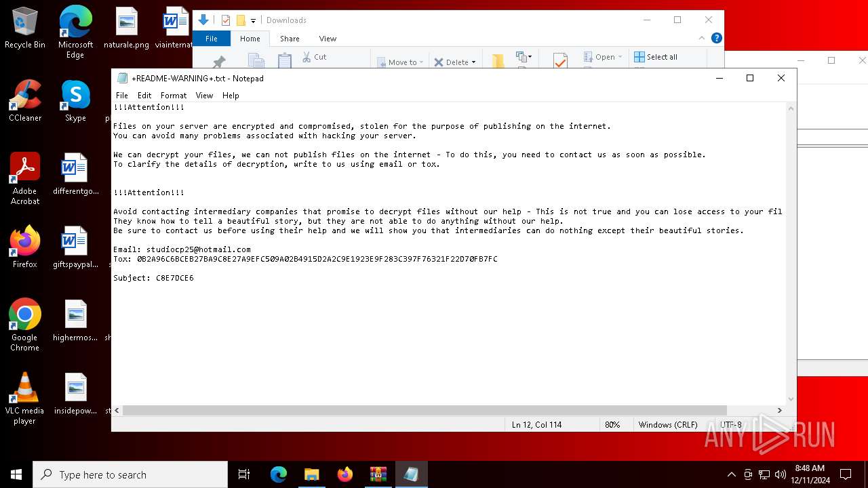Click the Tox ID line in the note
The height and width of the screenshot is (488, 868).
(x=305, y=259)
